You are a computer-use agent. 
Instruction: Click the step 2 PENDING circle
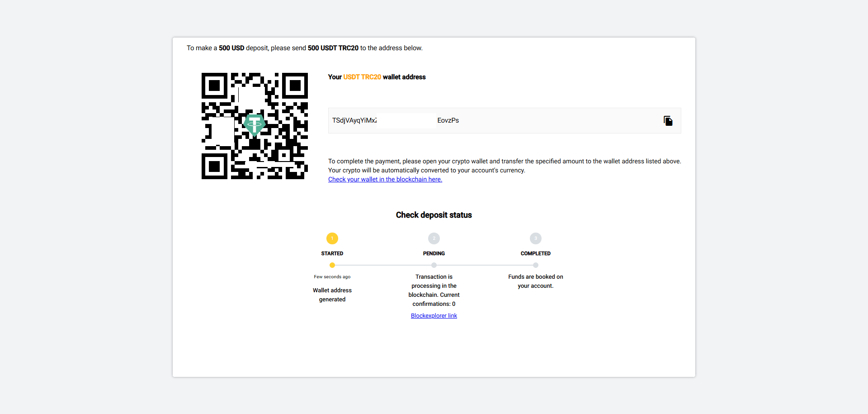(434, 238)
